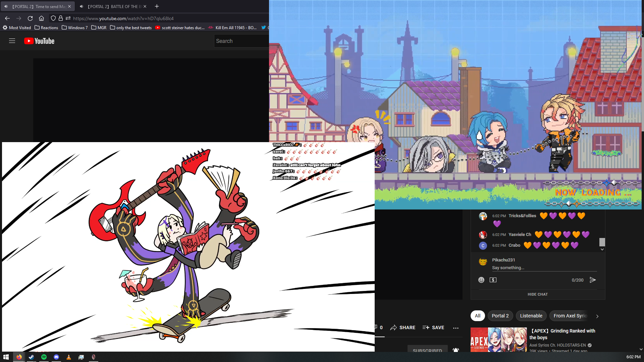Open the Firefox home page
644x362 pixels.
41,18
